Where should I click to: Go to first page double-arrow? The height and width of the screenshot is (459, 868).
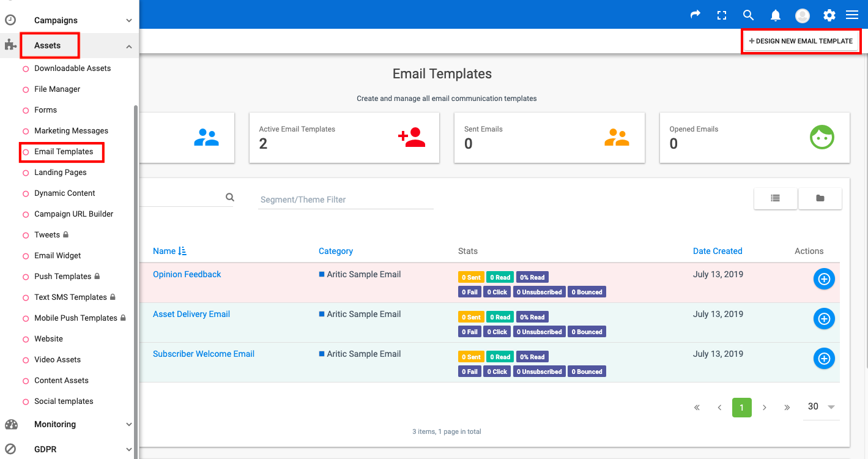pos(697,408)
